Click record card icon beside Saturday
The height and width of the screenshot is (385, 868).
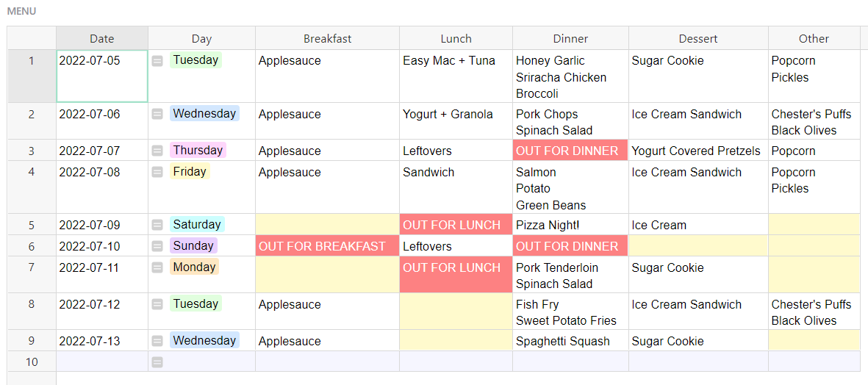(157, 226)
